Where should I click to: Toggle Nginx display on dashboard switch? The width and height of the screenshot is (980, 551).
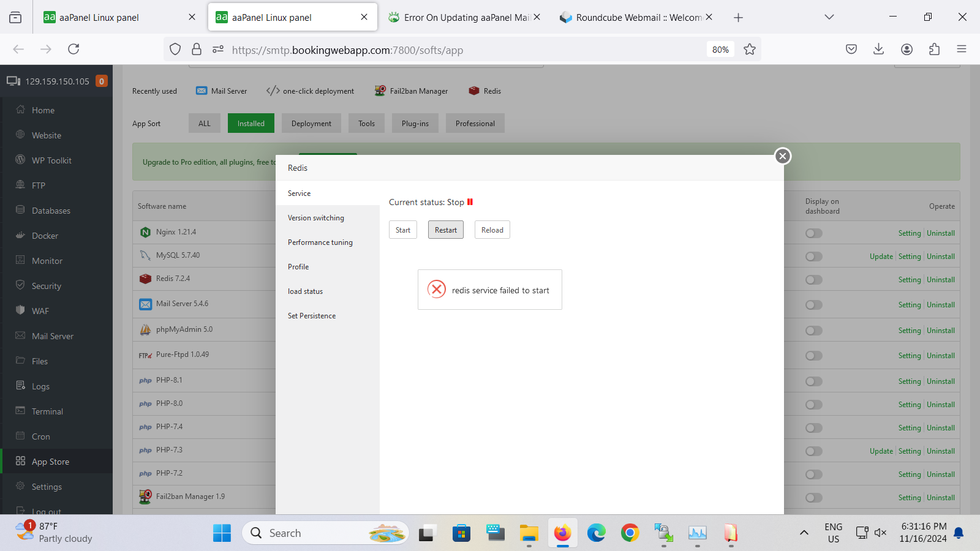point(813,233)
